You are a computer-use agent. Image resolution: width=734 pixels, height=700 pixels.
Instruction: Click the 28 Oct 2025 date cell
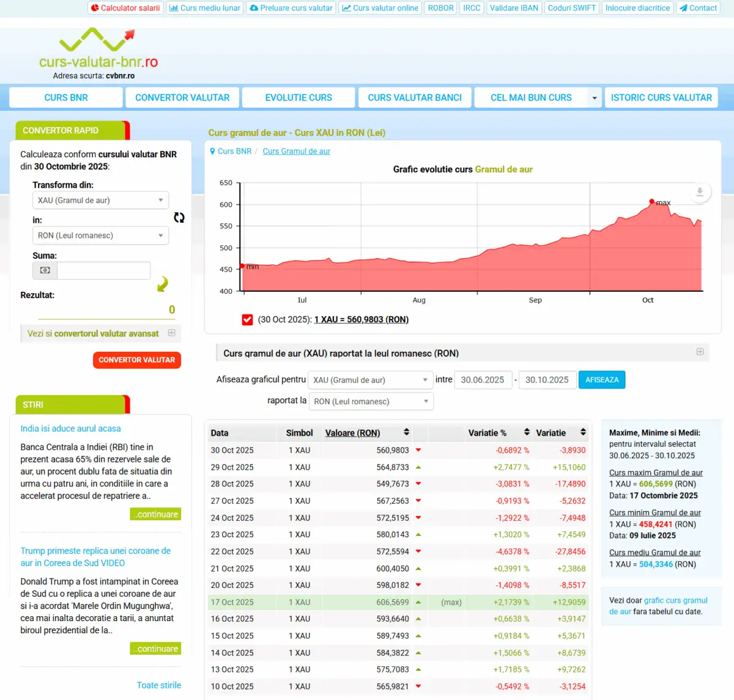232,483
